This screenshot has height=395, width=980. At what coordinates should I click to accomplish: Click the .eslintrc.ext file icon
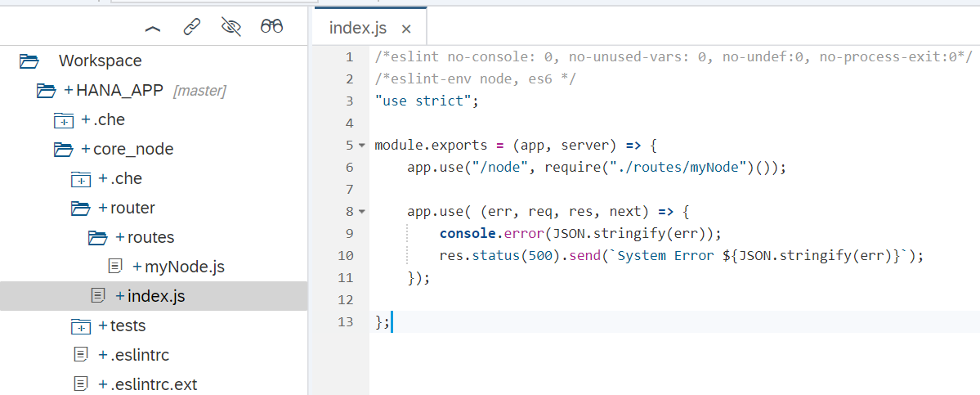(x=80, y=384)
